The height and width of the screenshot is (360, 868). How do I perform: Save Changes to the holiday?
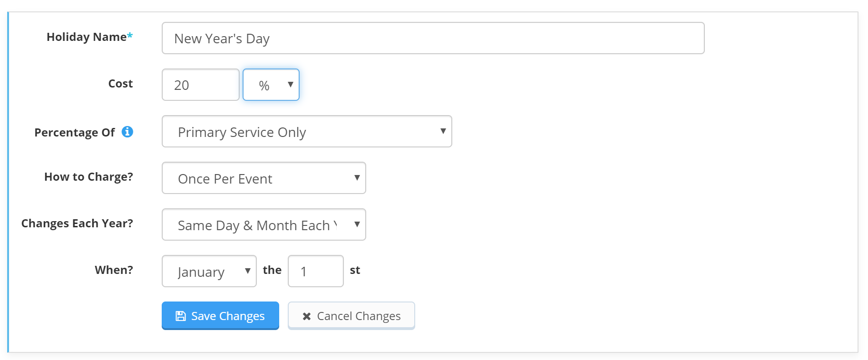pos(220,316)
